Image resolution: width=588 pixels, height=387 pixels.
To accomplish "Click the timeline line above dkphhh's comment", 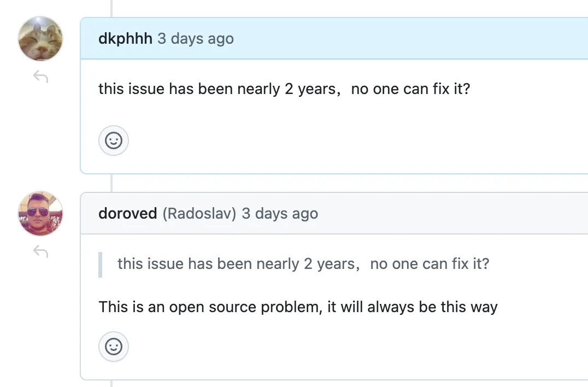I will (111, 8).
